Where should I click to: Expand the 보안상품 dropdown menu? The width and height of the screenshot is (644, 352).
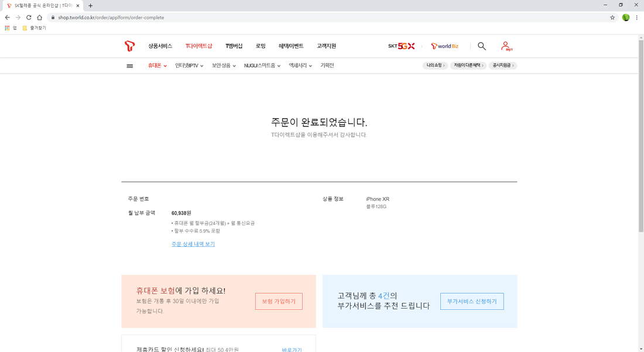pyautogui.click(x=224, y=65)
